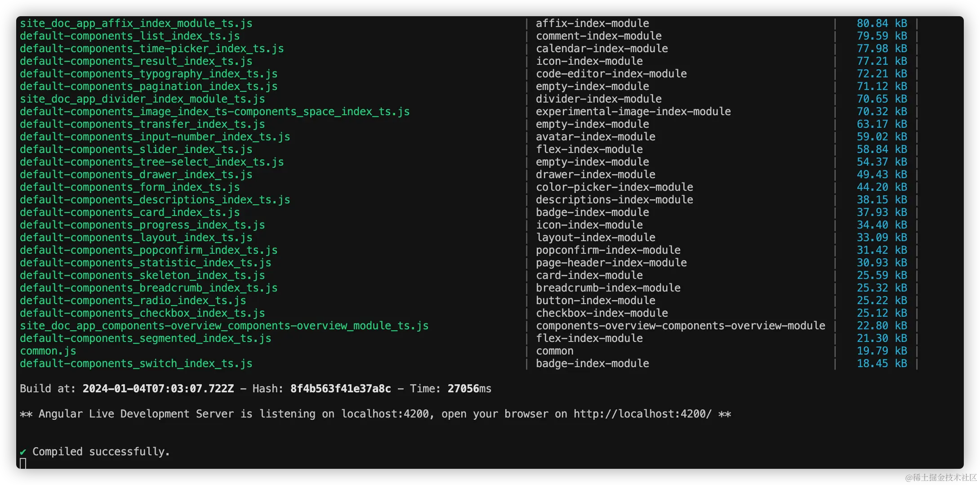This screenshot has height=485, width=980.
Task: Click default-components_time-picker_index_ts.js entry
Action: tap(152, 49)
